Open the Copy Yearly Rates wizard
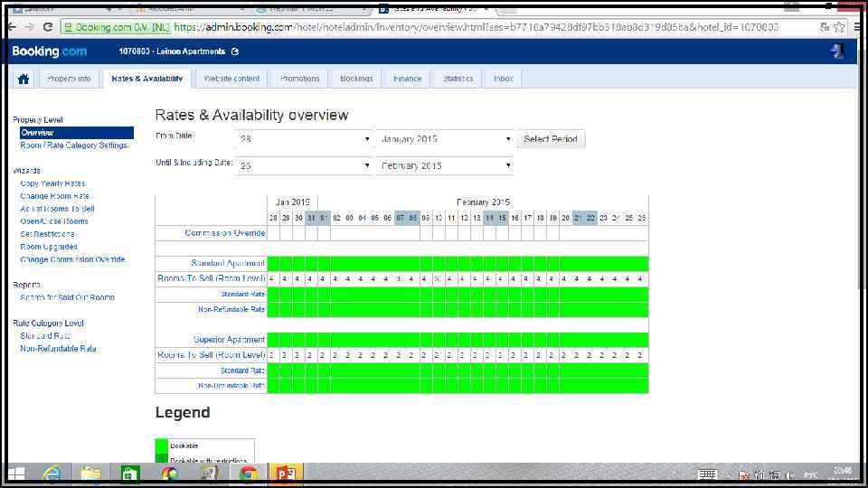The width and height of the screenshot is (868, 488). (52, 183)
